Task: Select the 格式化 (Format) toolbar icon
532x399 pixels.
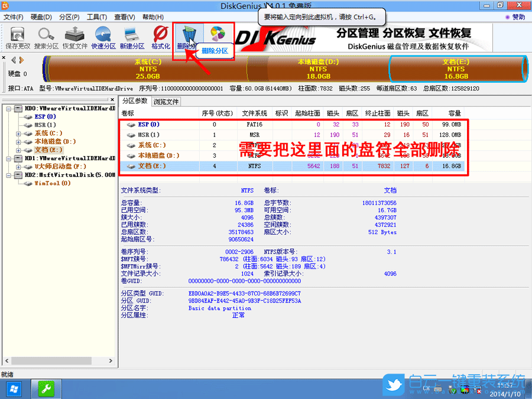Action: point(160,37)
